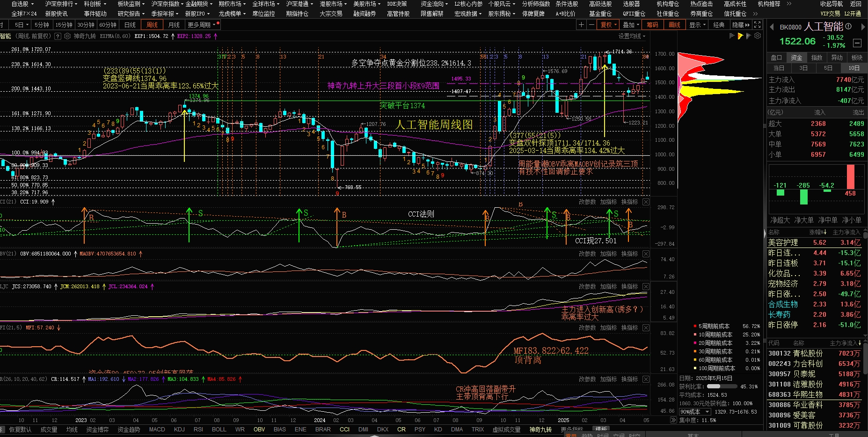Close the MFI indicator panel
Image resolution: width=868 pixels, height=437 pixels.
(x=646, y=328)
